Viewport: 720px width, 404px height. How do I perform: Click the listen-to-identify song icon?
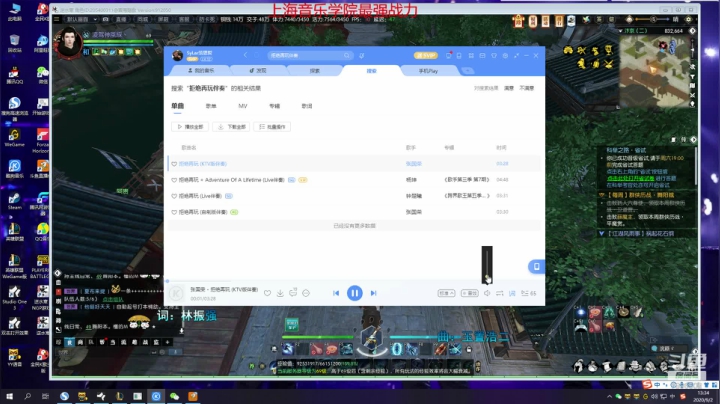361,56
